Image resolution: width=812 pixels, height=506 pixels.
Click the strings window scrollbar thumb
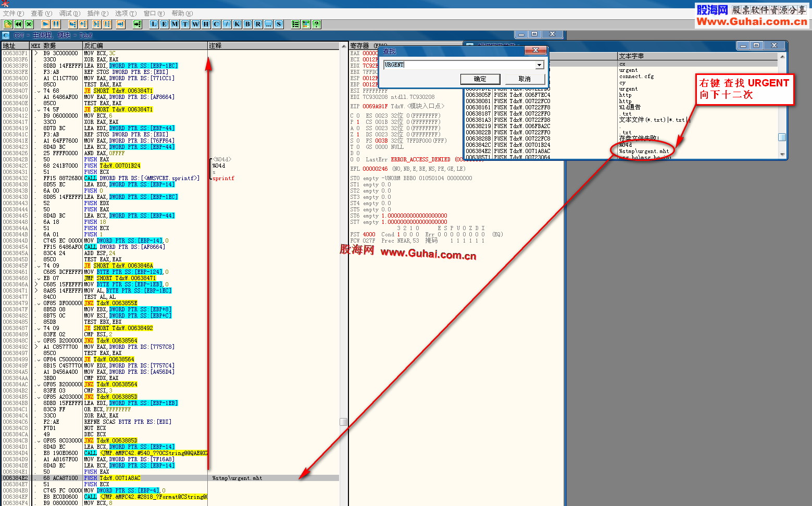(x=782, y=137)
